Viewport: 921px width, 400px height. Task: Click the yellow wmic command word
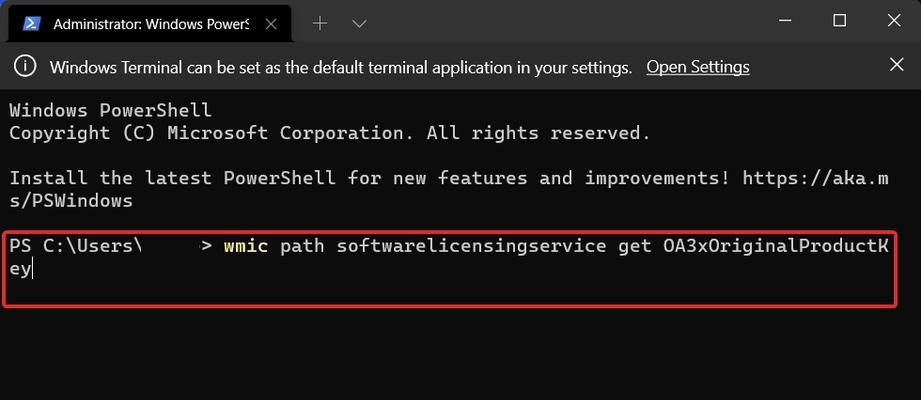[246, 246]
